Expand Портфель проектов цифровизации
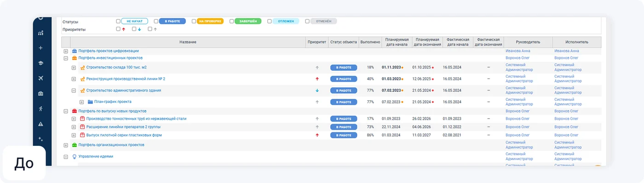The height and width of the screenshot is (183, 644). [x=66, y=51]
